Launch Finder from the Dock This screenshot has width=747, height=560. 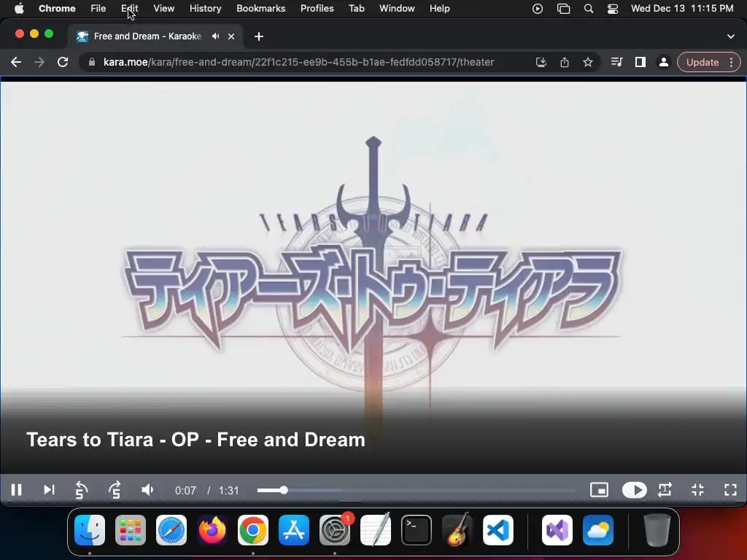(x=90, y=530)
